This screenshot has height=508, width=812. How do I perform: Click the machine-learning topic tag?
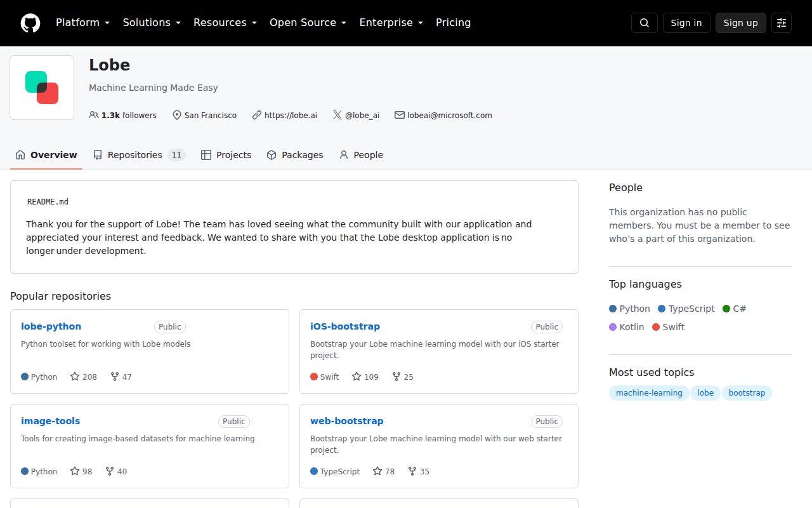click(x=649, y=393)
